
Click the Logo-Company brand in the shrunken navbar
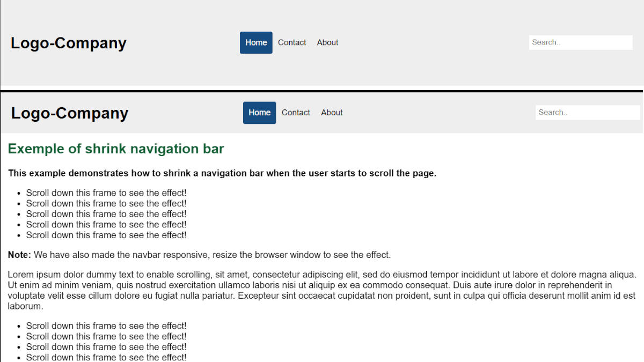(70, 113)
